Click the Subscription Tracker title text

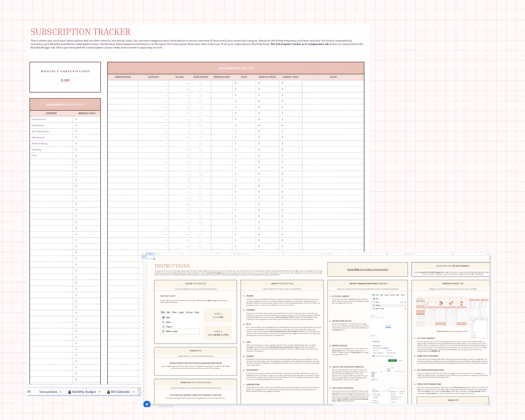(x=80, y=32)
